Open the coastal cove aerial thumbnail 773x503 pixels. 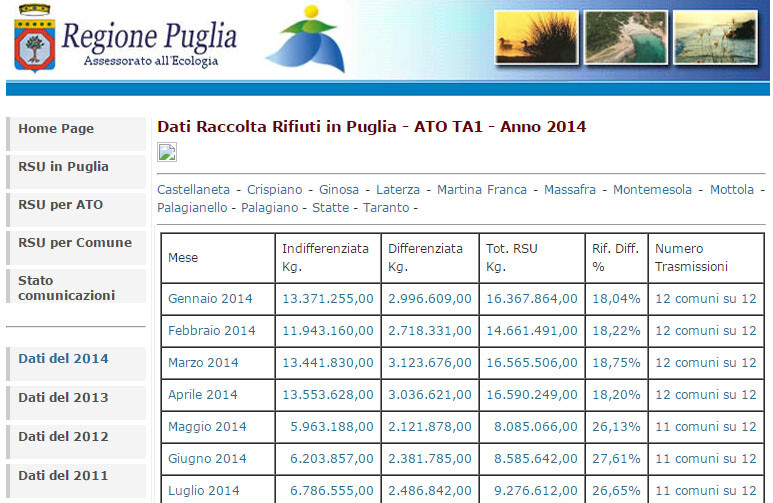[x=626, y=38]
